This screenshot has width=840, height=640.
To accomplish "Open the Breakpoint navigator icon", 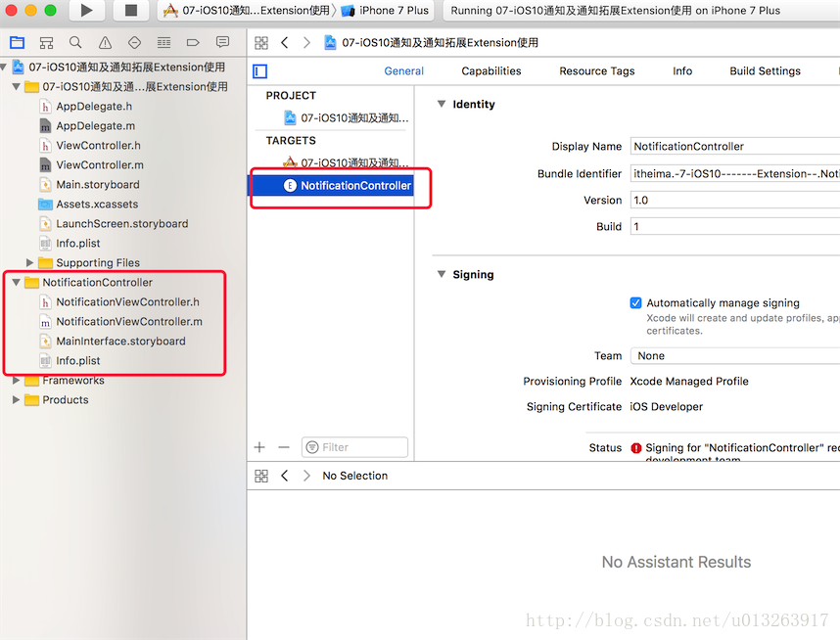I will [x=193, y=42].
